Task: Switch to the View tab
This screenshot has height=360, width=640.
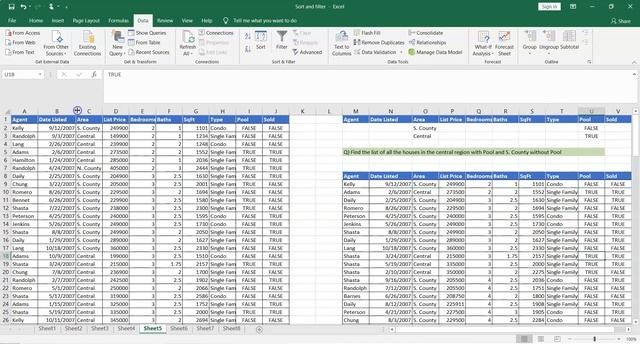Action: pos(187,20)
